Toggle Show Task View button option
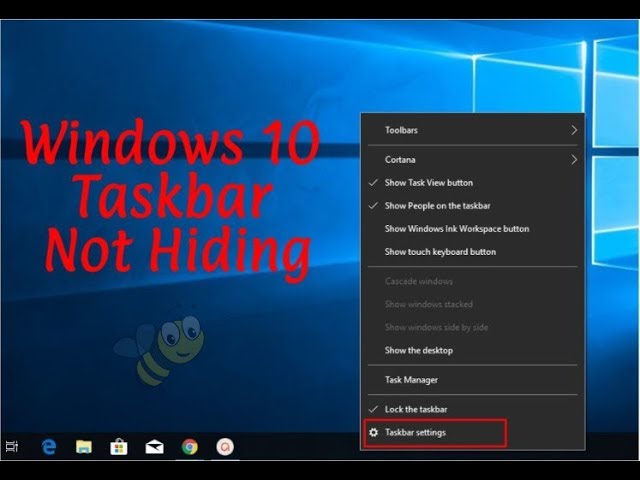Viewport: 640px width, 480px height. [x=473, y=182]
